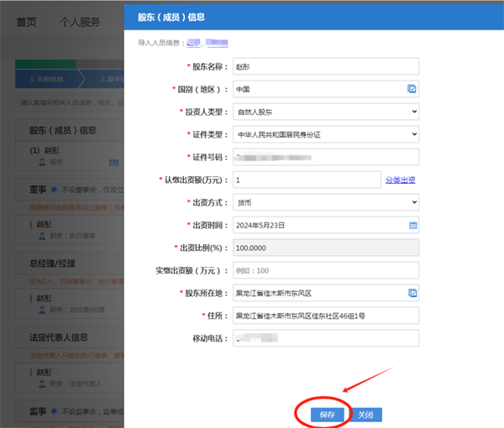Click the 认缴出资额 input field
This screenshot has width=504, height=428.
click(306, 180)
